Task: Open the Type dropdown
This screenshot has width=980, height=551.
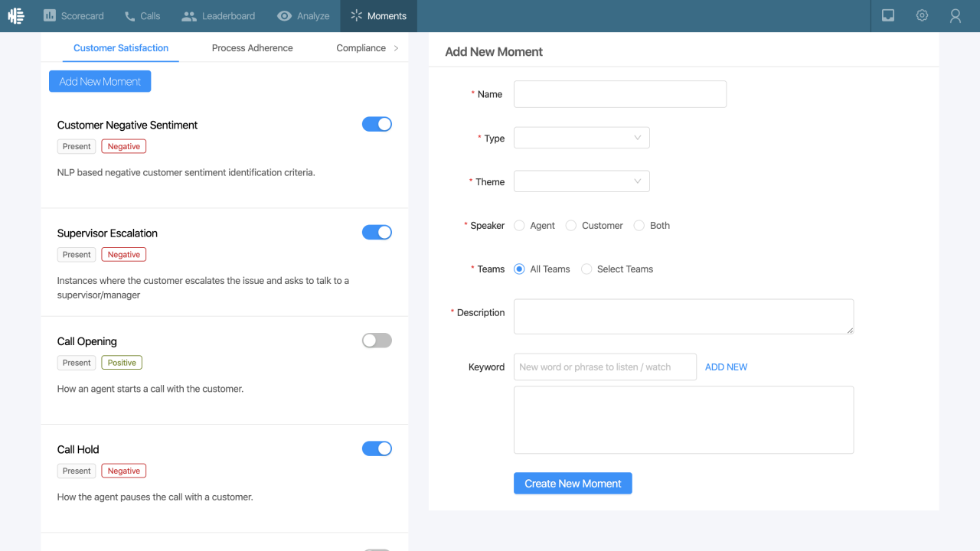Action: 582,138
